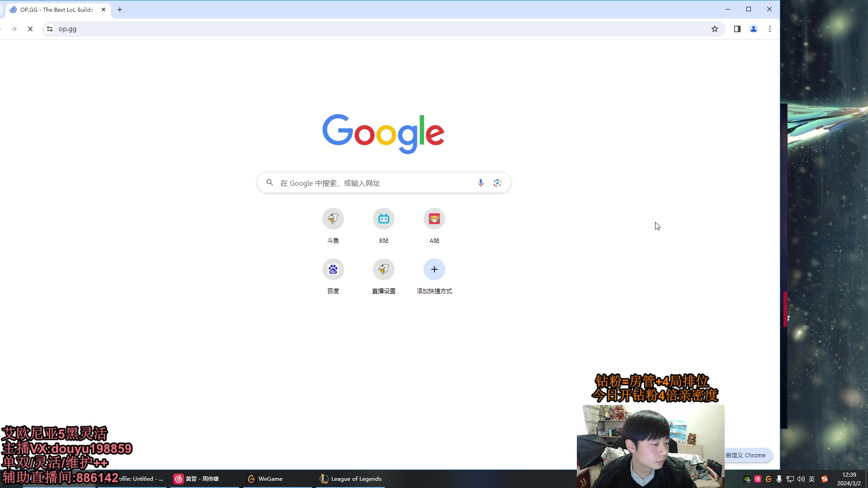Bookmark this page with the star icon
The height and width of the screenshot is (488, 868).
715,28
